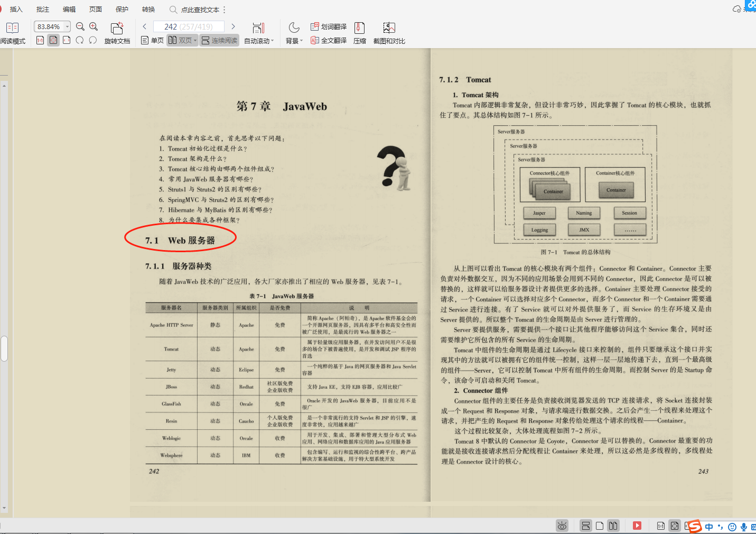Screen dimensions: 756x534
Task: Expand the 双页 two-page view options
Action: (194, 40)
